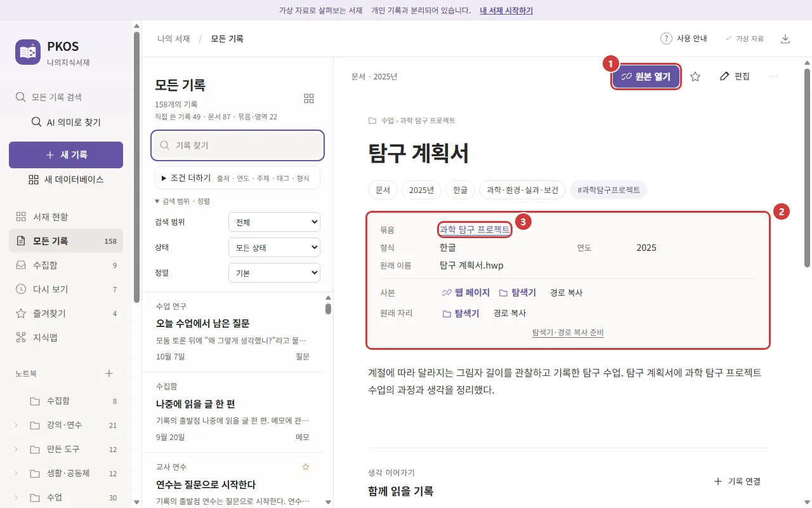Expand 생활·공동체 notebook folder
This screenshot has width=812, height=508.
coord(16,474)
